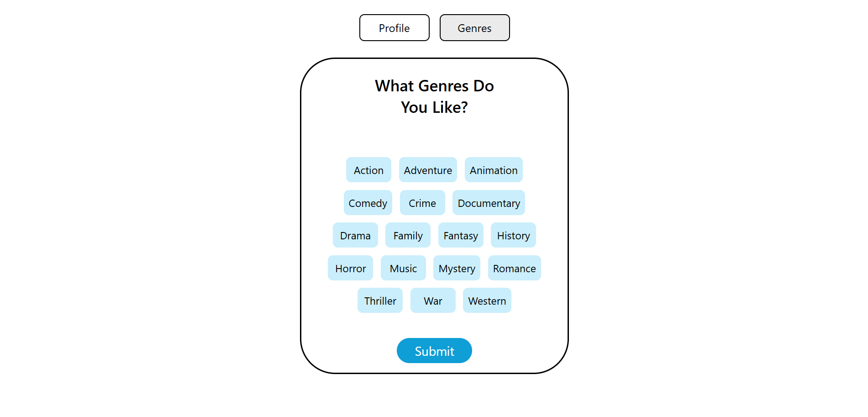Toggle the Action genre chip
Screen dimensions: 868x417
368,170
